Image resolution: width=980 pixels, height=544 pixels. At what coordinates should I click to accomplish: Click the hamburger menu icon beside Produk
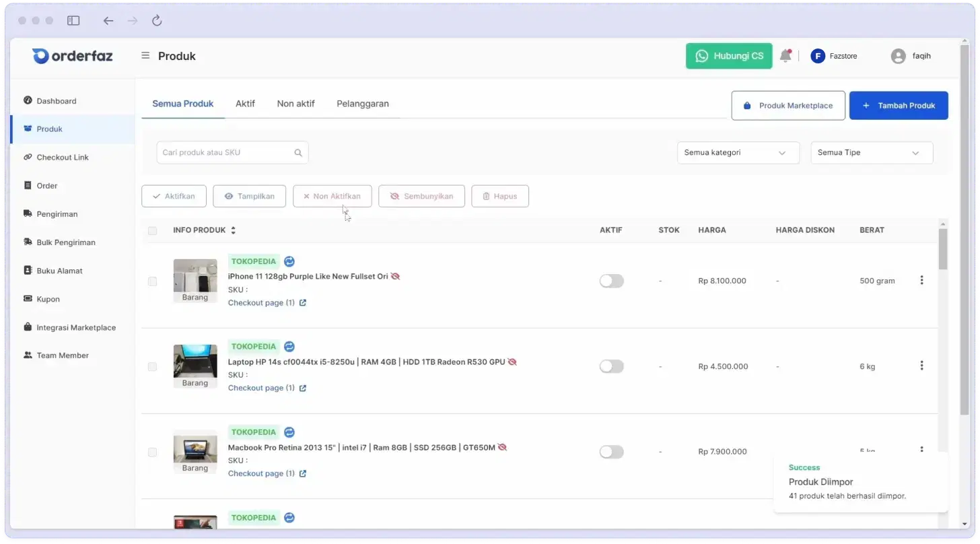145,56
